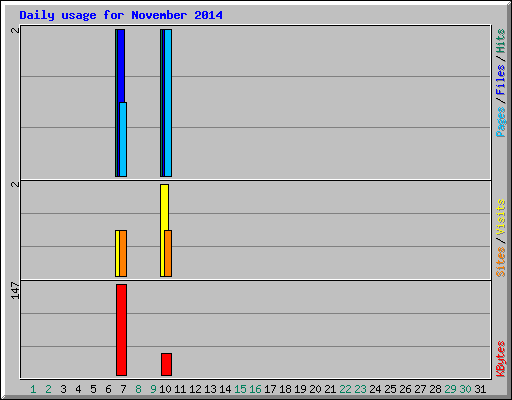Click day label 19 on the x-axis
The image size is (512, 400).
click(300, 389)
